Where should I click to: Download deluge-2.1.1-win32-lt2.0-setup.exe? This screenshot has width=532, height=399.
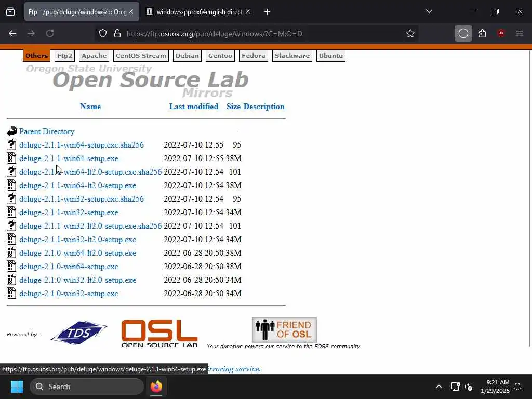click(78, 240)
